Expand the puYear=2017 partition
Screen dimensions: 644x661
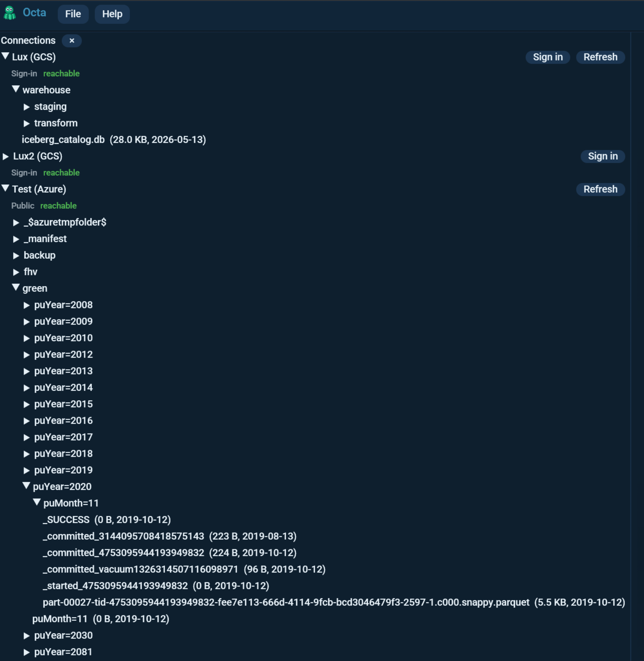27,437
